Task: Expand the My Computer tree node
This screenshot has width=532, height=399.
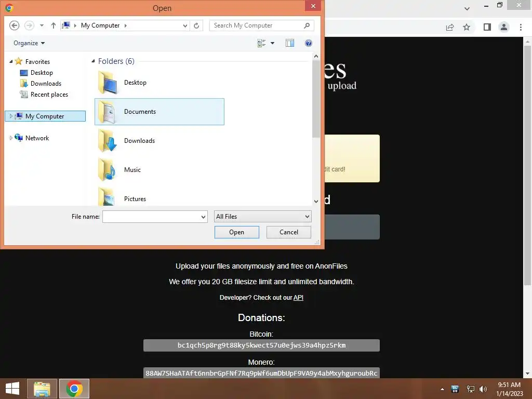Action: coord(11,116)
